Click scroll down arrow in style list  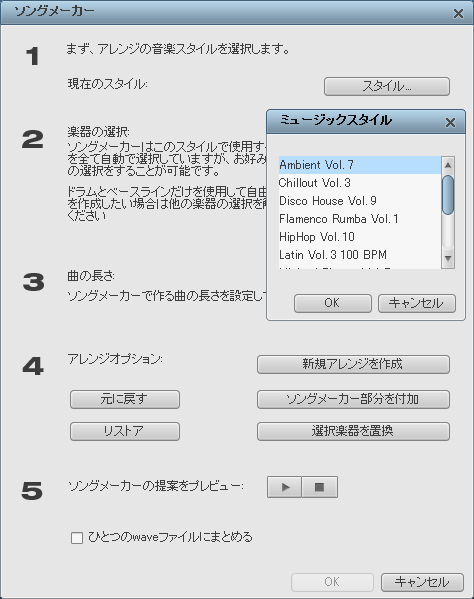click(448, 259)
